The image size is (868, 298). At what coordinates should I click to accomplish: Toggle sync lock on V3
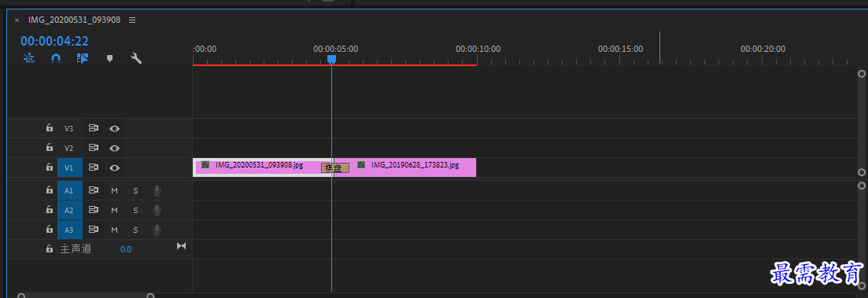[x=94, y=128]
